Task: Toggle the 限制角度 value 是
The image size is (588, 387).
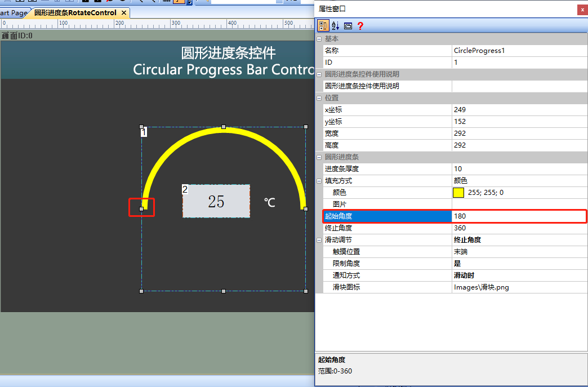Action: click(x=519, y=264)
